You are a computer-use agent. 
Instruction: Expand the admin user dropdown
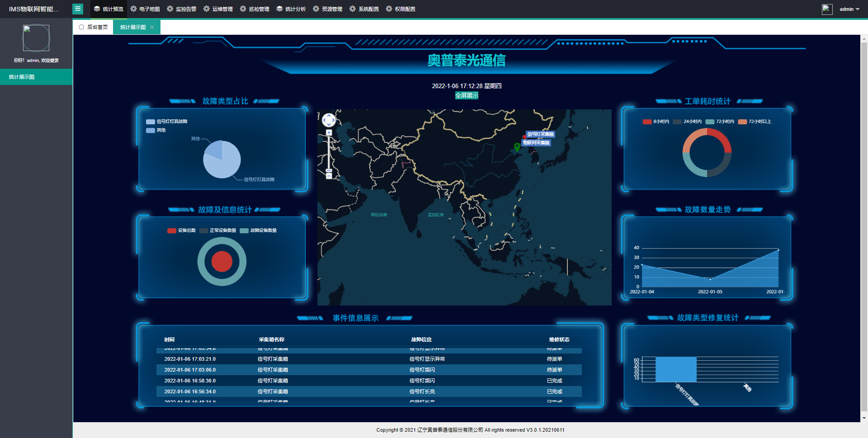[849, 9]
